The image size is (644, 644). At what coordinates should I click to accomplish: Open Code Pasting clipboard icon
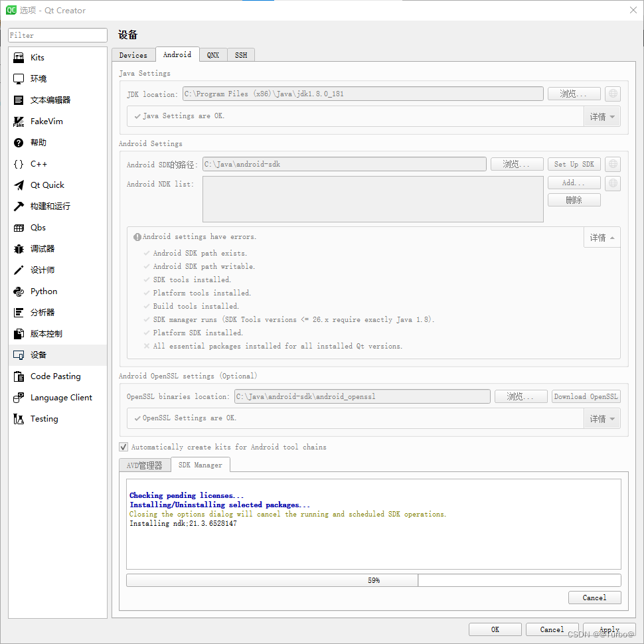point(19,376)
